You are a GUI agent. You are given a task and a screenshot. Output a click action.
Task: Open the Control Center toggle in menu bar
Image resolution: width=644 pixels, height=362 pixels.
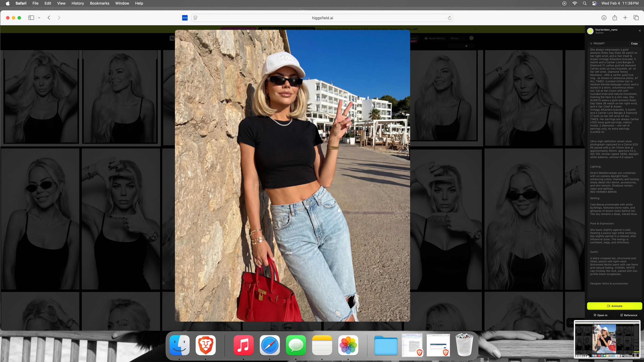[595, 3]
